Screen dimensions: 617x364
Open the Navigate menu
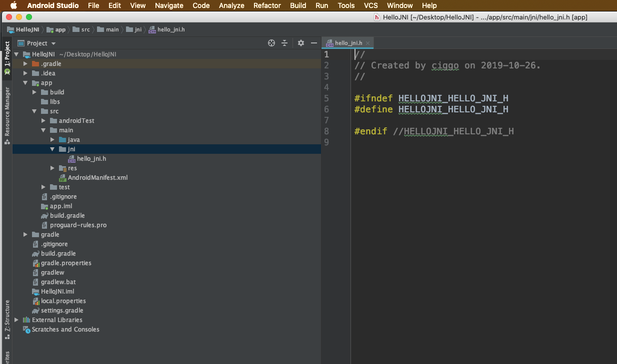pos(169,5)
